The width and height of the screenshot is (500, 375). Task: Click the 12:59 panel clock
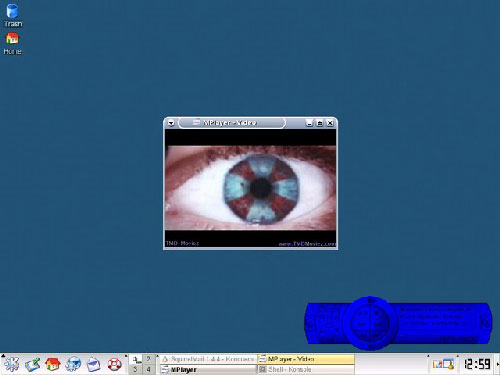point(477,364)
